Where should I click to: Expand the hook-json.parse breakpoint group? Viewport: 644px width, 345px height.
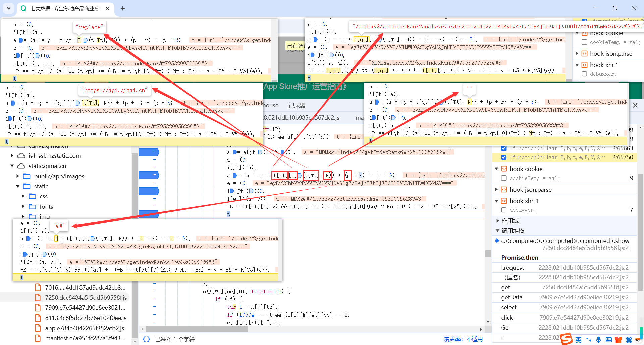coord(497,189)
